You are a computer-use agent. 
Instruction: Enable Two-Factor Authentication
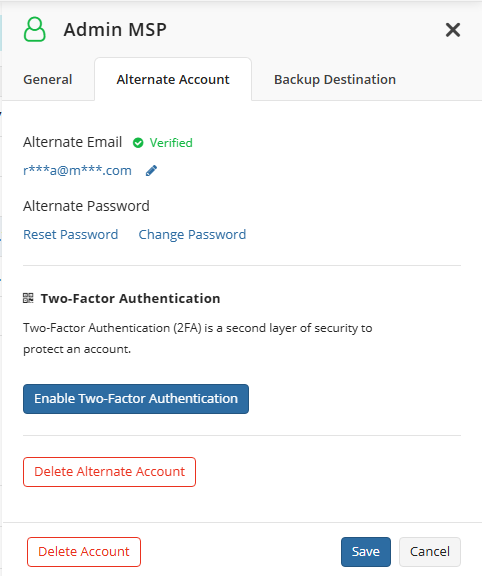[136, 399]
